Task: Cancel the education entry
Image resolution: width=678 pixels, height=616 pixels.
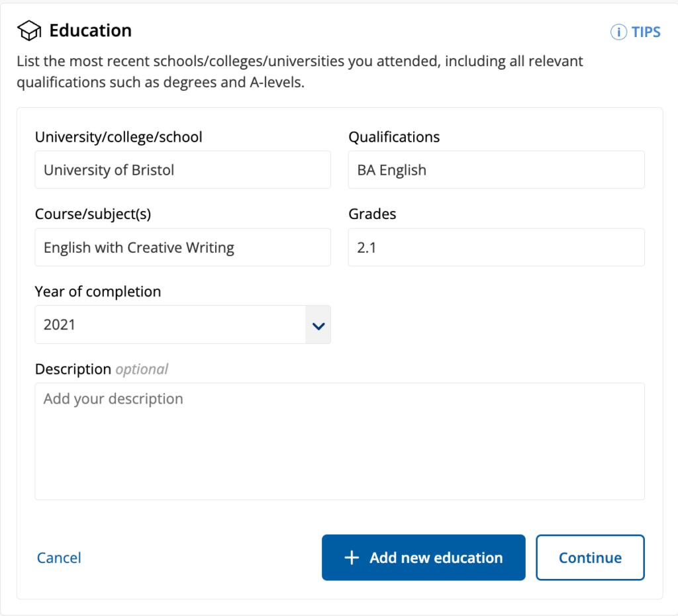Action: tap(58, 557)
